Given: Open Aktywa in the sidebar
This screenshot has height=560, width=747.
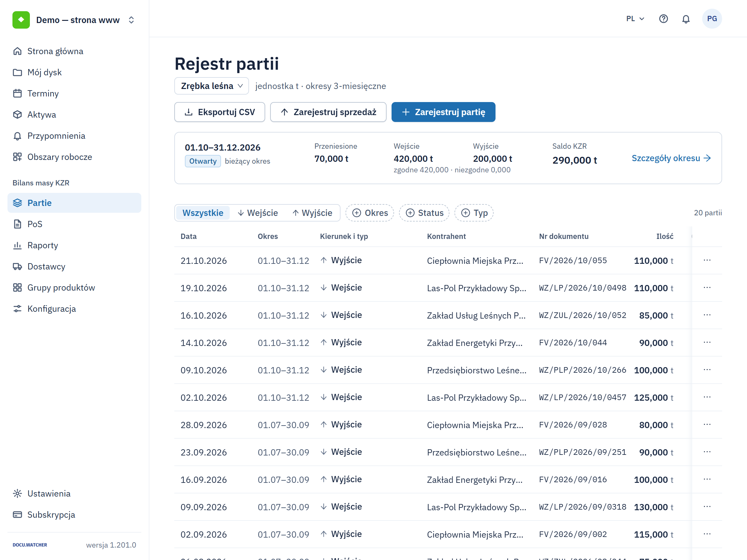Looking at the screenshot, I should coord(74,114).
